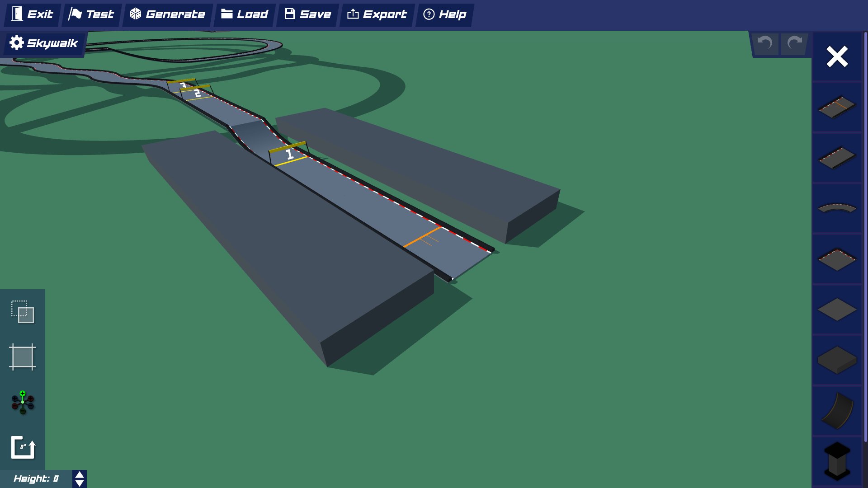
Task: Open the Skywalk track settings gear
Action: pyautogui.click(x=16, y=43)
